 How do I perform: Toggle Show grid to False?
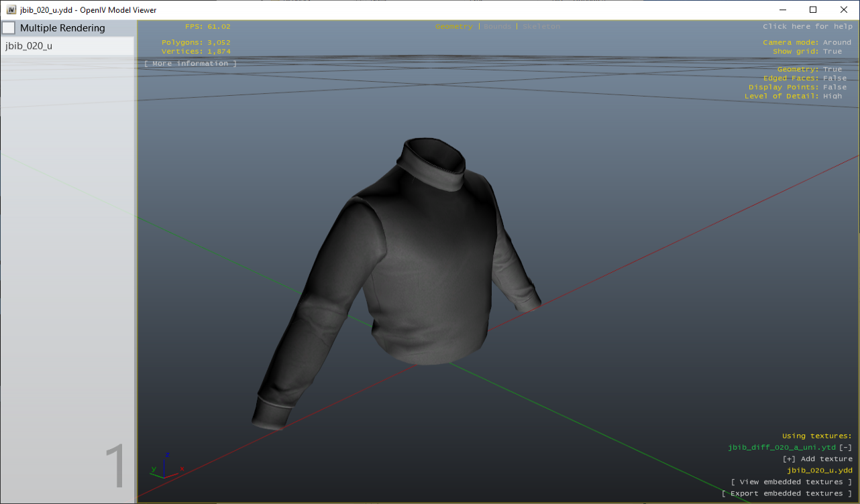click(832, 51)
